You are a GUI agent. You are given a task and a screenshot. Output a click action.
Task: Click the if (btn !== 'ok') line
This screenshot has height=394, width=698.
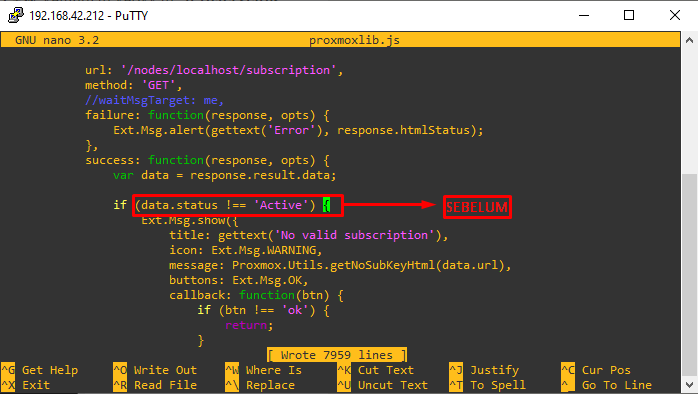pos(263,310)
